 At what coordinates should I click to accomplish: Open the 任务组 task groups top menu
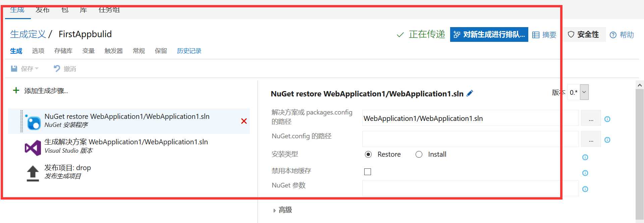pyautogui.click(x=109, y=10)
